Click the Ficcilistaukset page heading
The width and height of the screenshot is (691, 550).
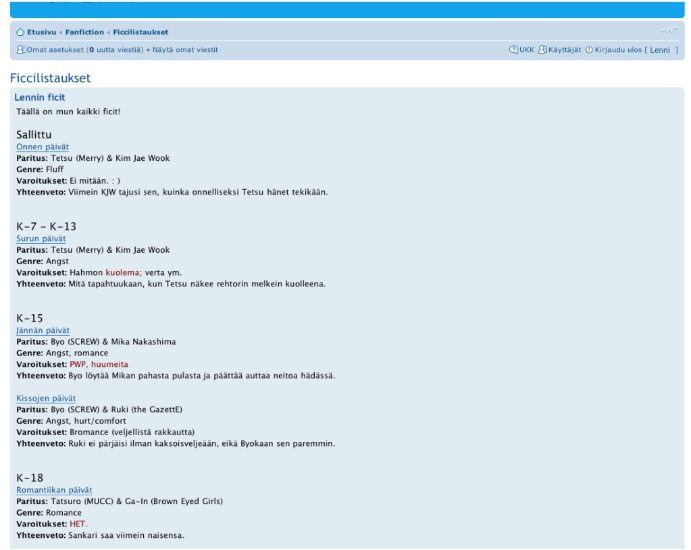[50, 78]
